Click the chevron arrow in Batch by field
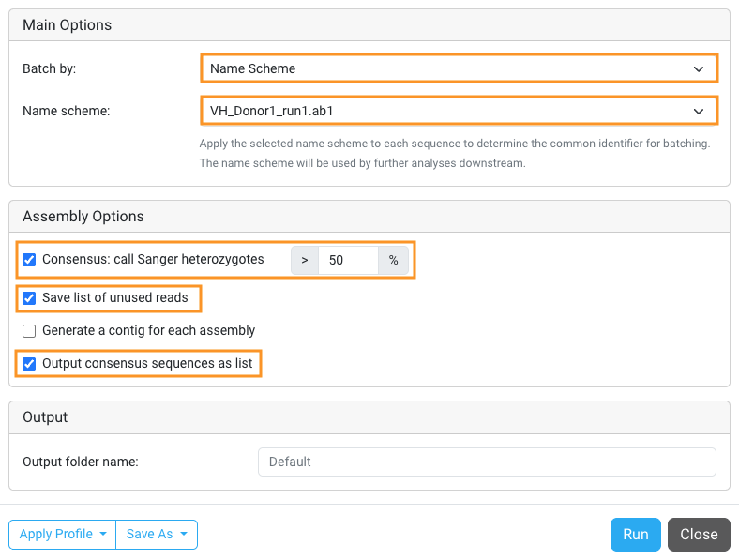Viewport: 739px width, 560px height. coord(698,68)
